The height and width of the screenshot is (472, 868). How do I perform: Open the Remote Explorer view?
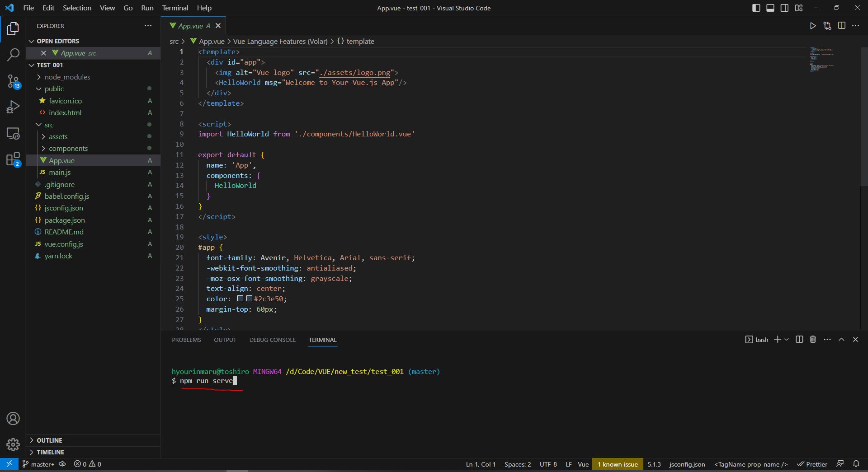13,133
